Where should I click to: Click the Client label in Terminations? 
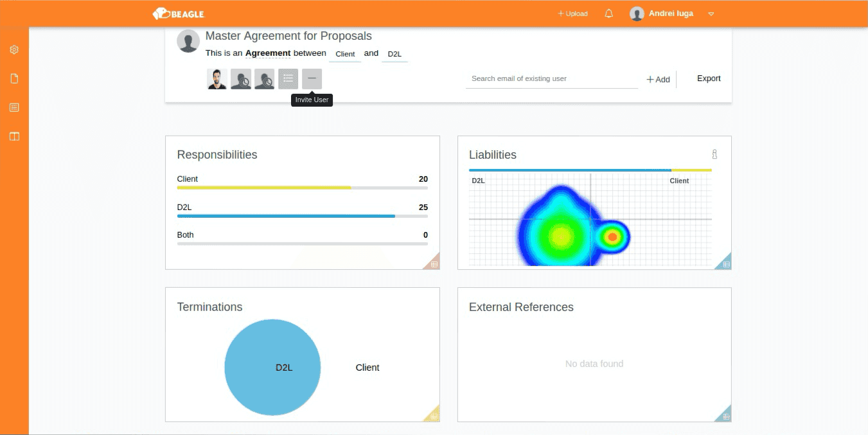point(368,368)
